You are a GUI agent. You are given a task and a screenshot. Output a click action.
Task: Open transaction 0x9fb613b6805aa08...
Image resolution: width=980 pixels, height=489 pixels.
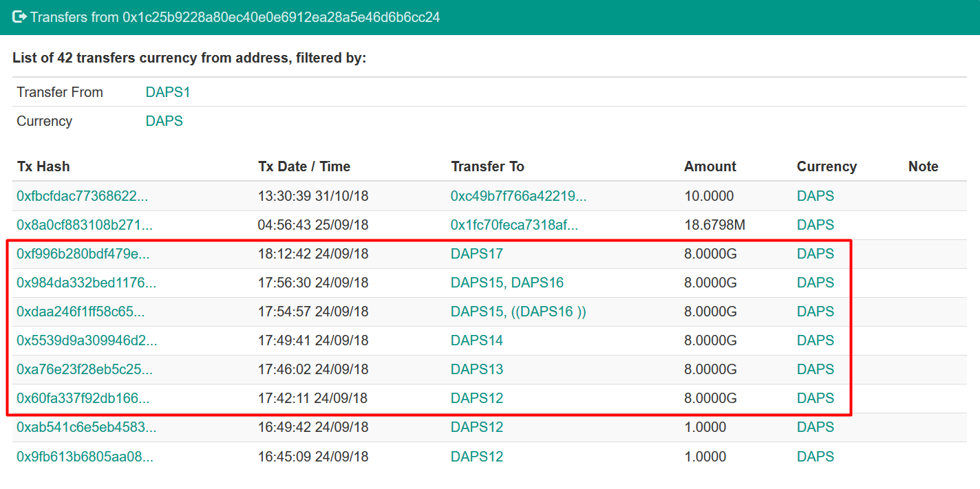[x=85, y=457]
